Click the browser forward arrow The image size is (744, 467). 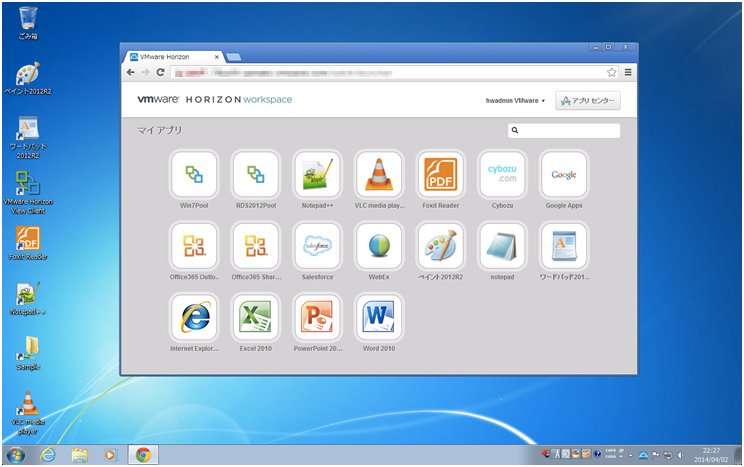coord(146,72)
